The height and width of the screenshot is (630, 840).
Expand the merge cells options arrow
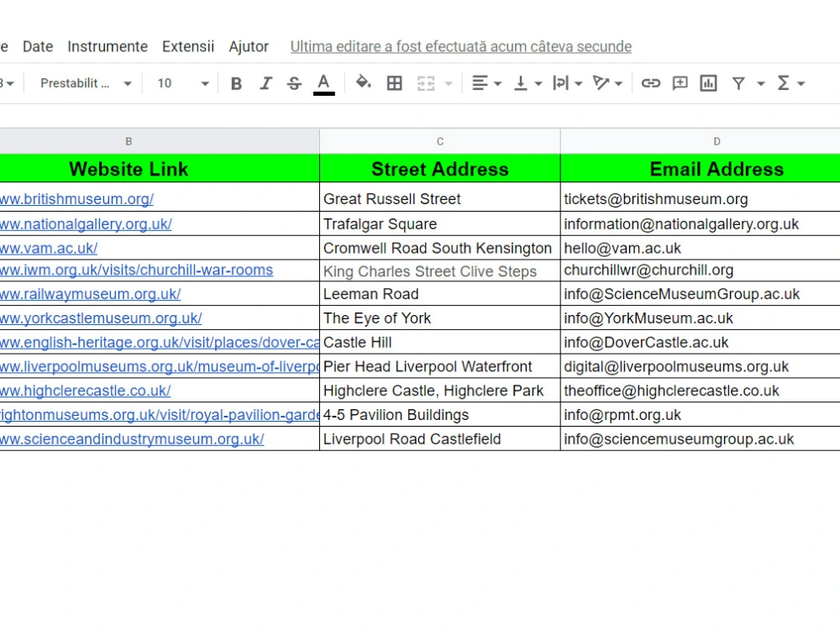[449, 83]
